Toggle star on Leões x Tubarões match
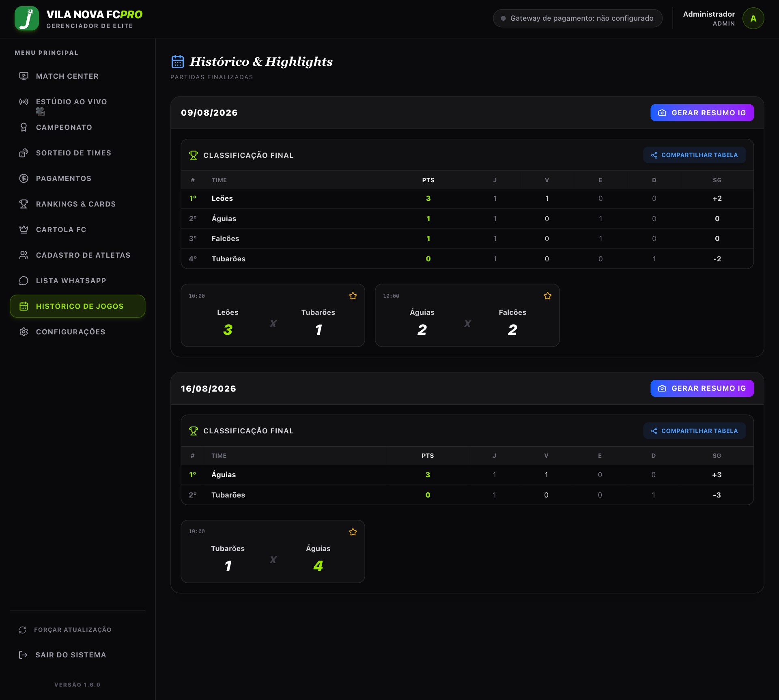The height and width of the screenshot is (700, 779). tap(353, 296)
